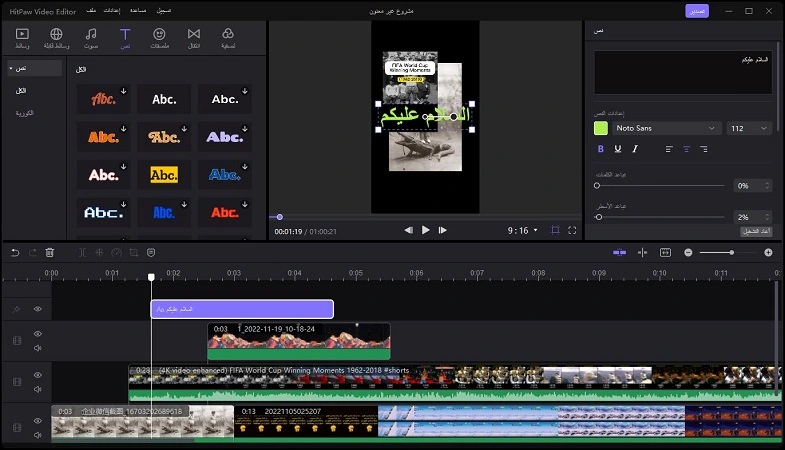The width and height of the screenshot is (785, 450).
Task: Open the Noto Sans font dropdown
Action: coord(666,128)
